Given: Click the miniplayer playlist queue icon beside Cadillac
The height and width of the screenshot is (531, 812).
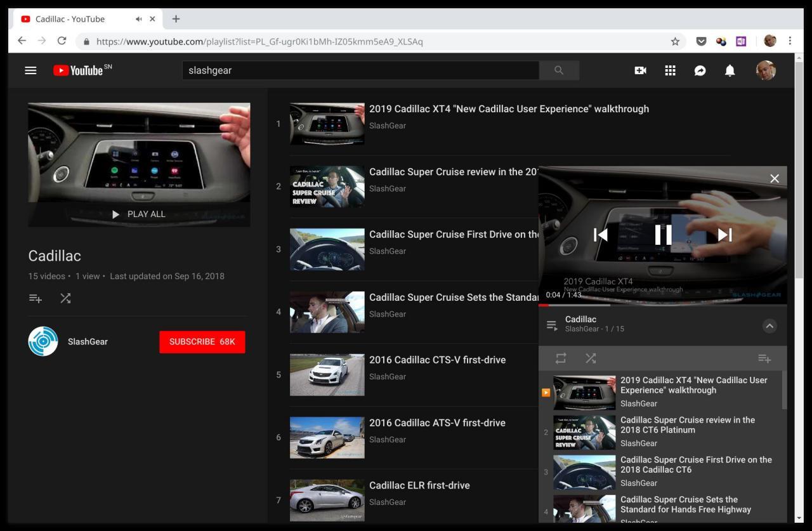Looking at the screenshot, I should click(x=552, y=325).
